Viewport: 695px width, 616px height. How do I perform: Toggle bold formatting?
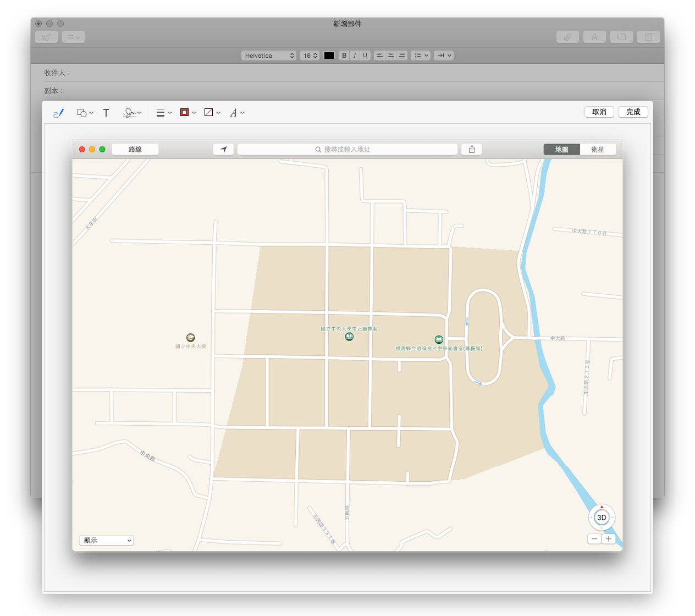pyautogui.click(x=344, y=56)
